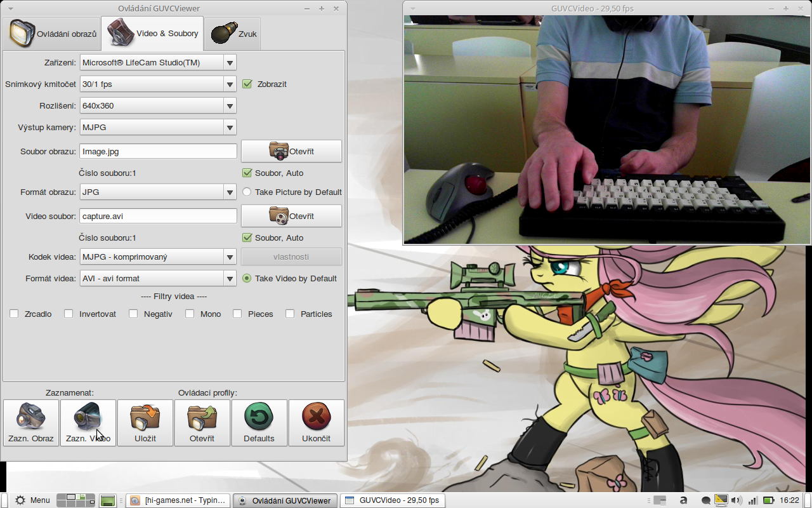Open window menu arrow of GUVCVideo window
The width and height of the screenshot is (812, 508).
[413, 8]
